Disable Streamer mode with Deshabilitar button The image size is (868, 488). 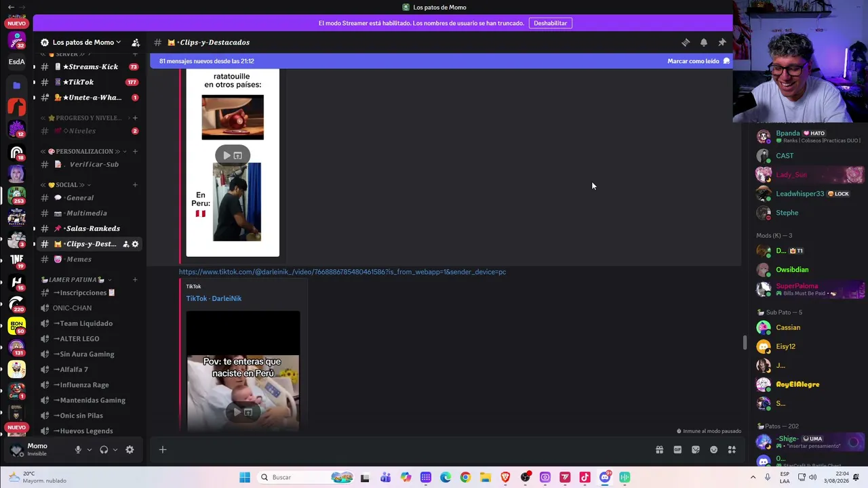point(550,23)
